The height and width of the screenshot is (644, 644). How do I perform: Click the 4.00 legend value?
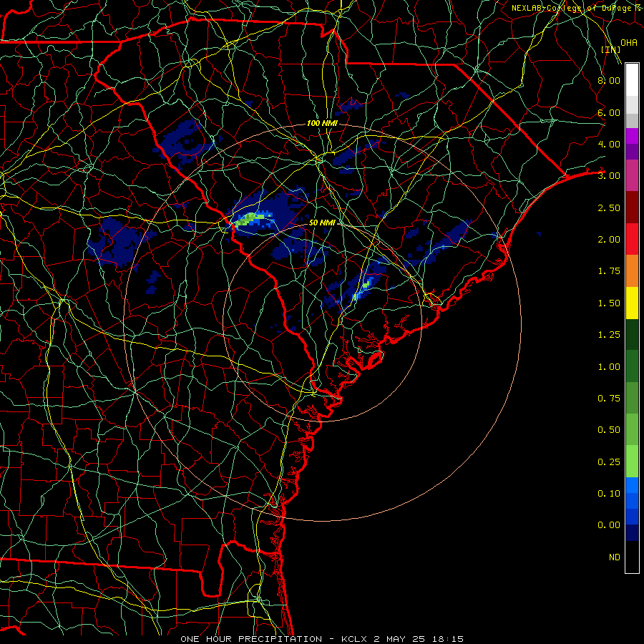[609, 144]
